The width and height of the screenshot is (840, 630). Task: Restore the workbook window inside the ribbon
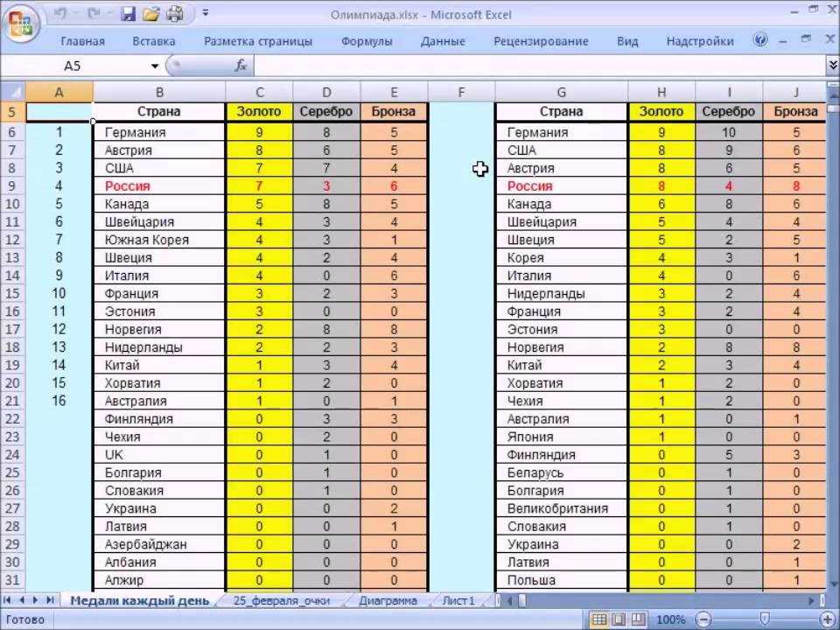806,39
